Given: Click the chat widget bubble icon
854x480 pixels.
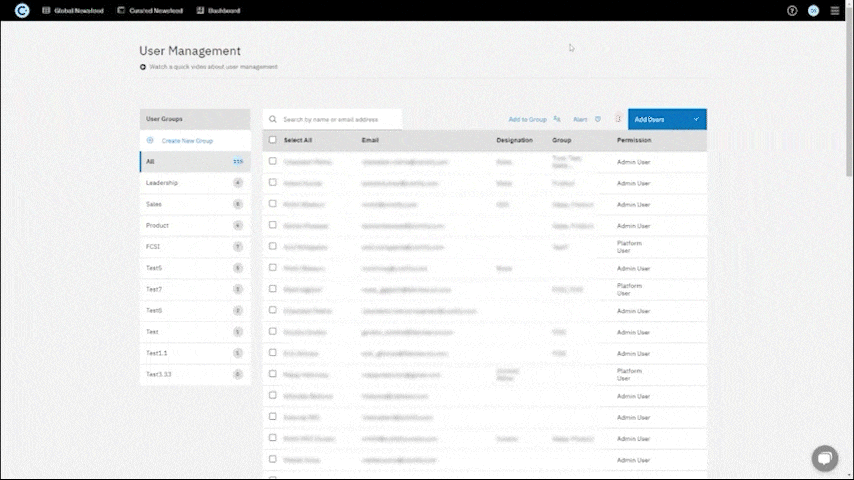Looking at the screenshot, I should coord(824,457).
